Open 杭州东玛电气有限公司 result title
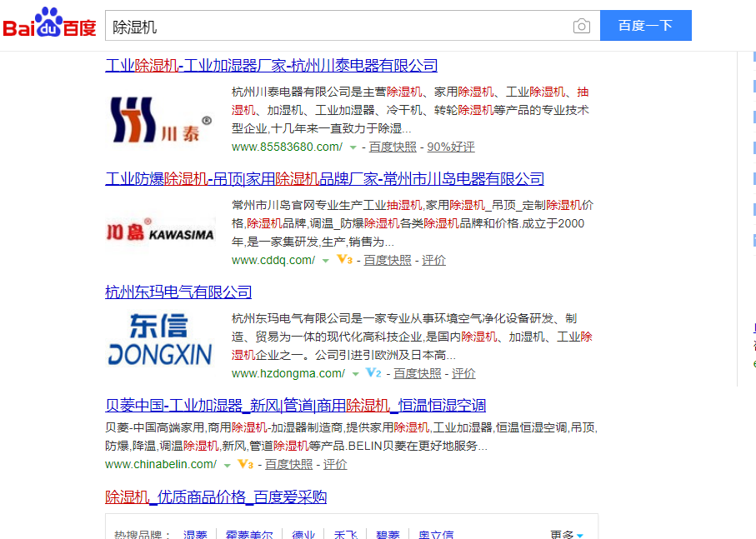The image size is (756, 539). pos(178,292)
